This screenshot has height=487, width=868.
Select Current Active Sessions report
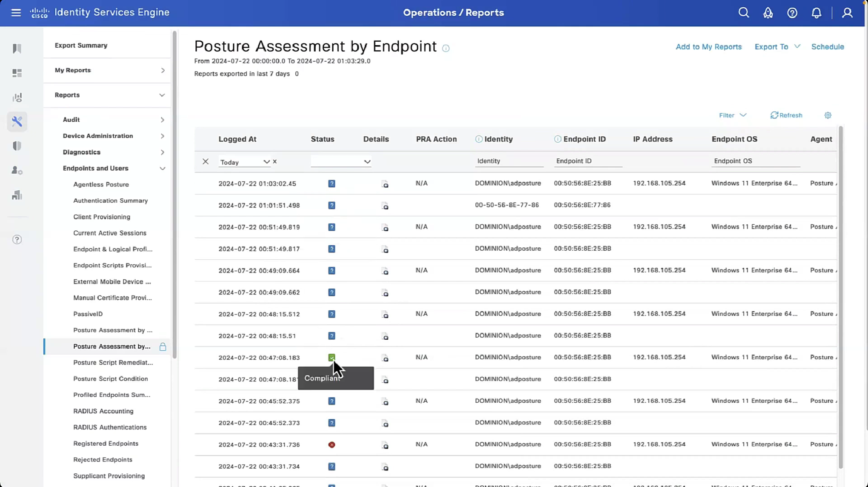[x=110, y=233]
